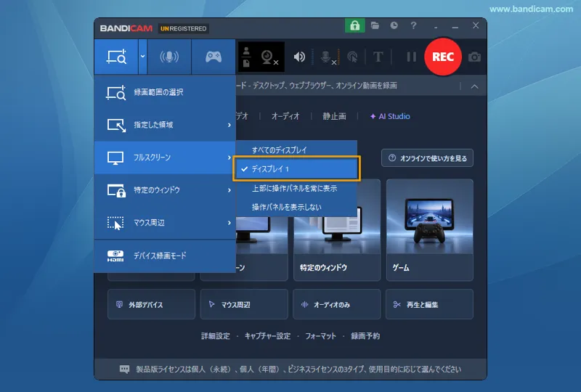
Task: Open 再生と編集 button
Action: point(429,304)
